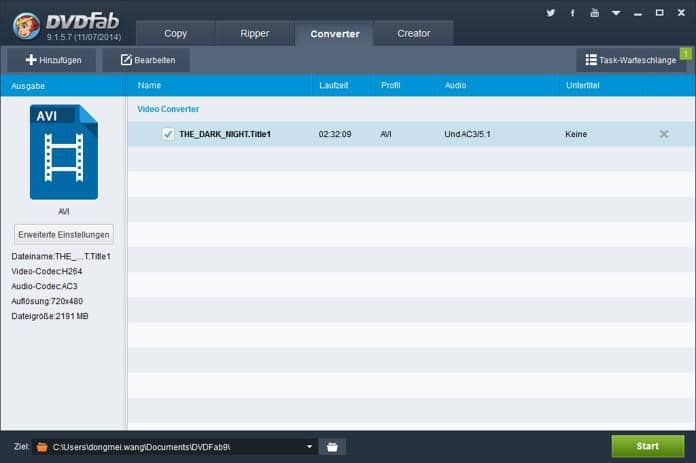Viewport: 696px width, 463px height.
Task: Click the AVI profile cell
Action: pos(386,134)
